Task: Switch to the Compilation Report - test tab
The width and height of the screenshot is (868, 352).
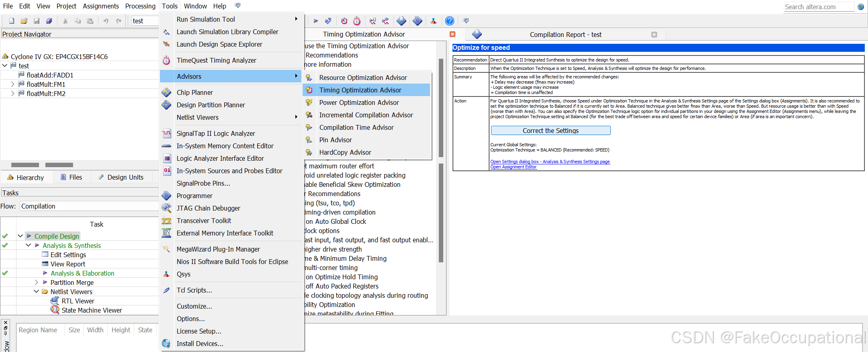Action: 565,35
